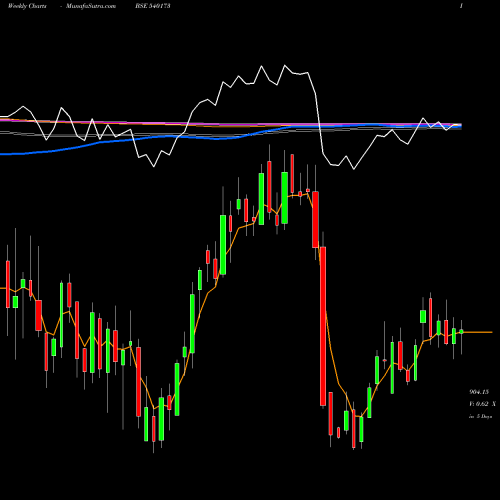This screenshot has height=500, width=500.
Task: Click the MunafaSutra.com label
Action: 91,6
